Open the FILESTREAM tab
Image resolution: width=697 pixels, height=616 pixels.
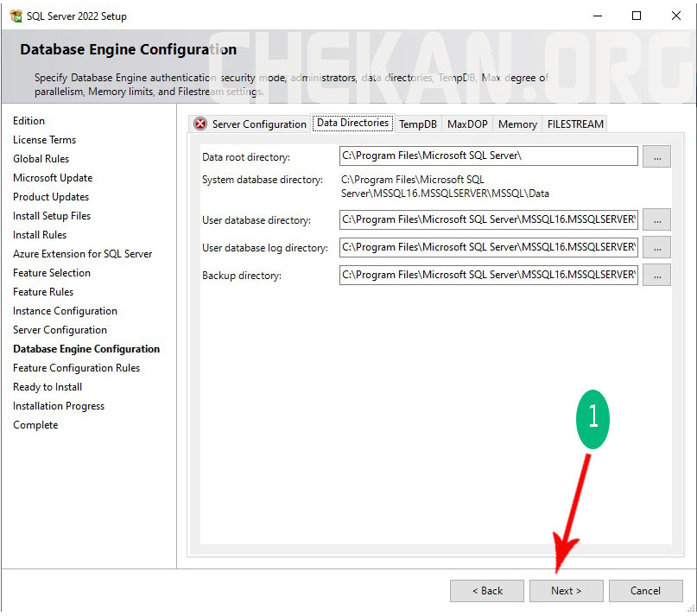point(575,124)
